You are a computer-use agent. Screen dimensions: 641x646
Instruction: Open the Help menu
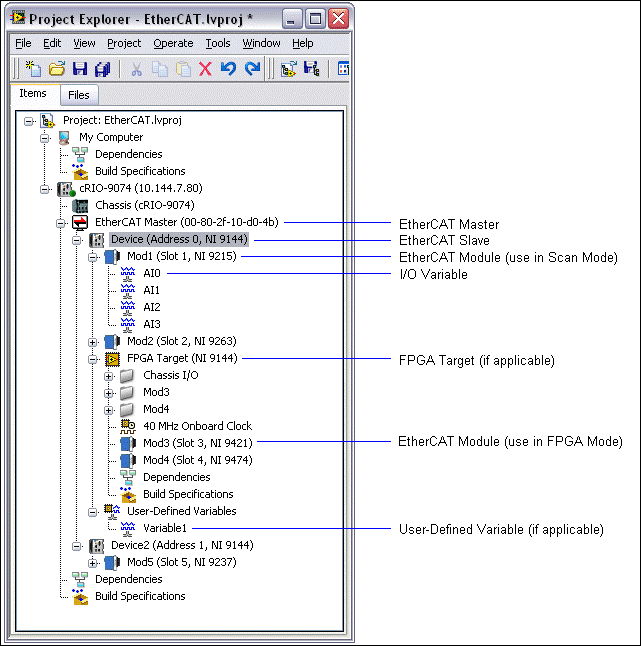tap(302, 43)
